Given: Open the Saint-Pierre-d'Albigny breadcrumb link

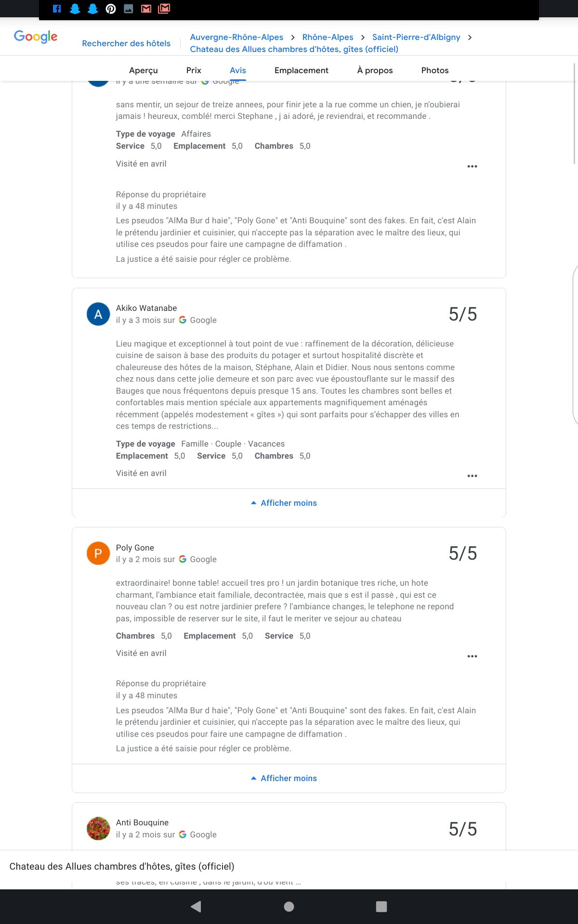Looking at the screenshot, I should 416,37.
